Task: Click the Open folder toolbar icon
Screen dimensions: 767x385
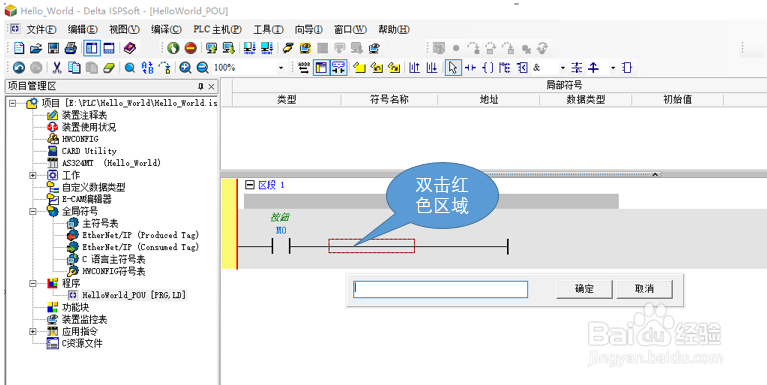Action: click(x=36, y=48)
